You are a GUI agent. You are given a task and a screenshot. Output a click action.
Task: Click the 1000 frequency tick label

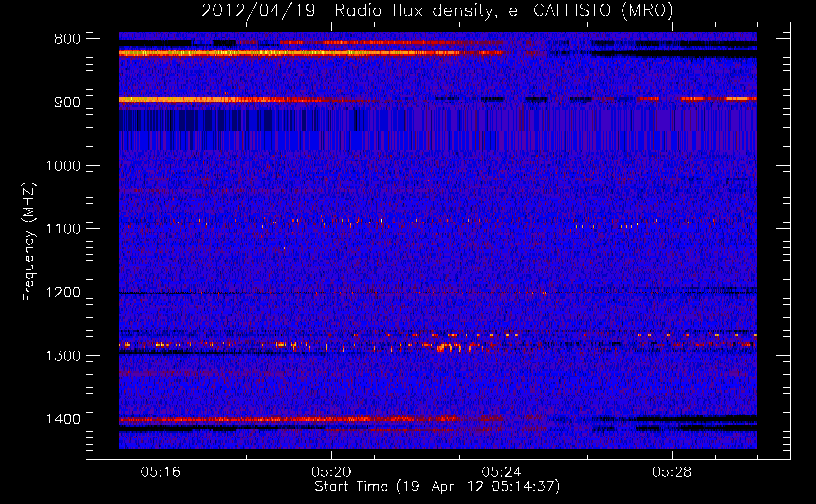[63, 166]
